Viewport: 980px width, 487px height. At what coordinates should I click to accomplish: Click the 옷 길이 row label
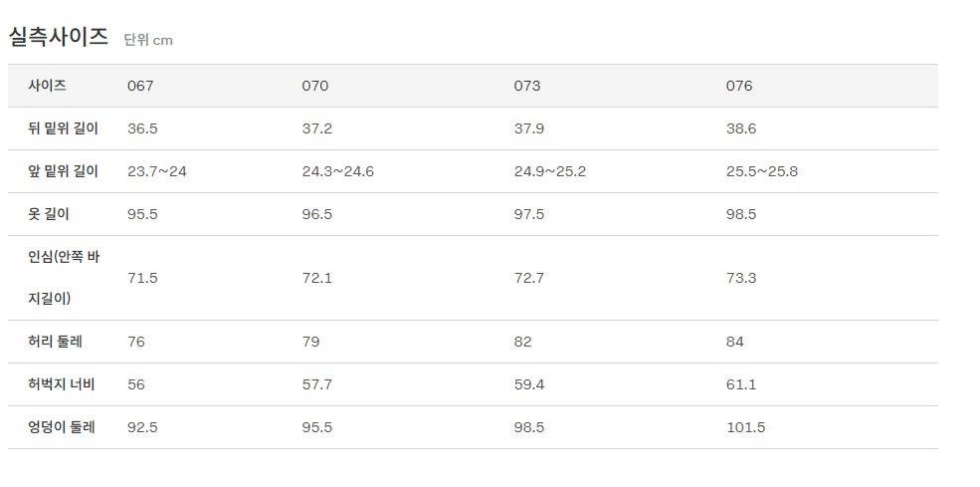(49, 214)
